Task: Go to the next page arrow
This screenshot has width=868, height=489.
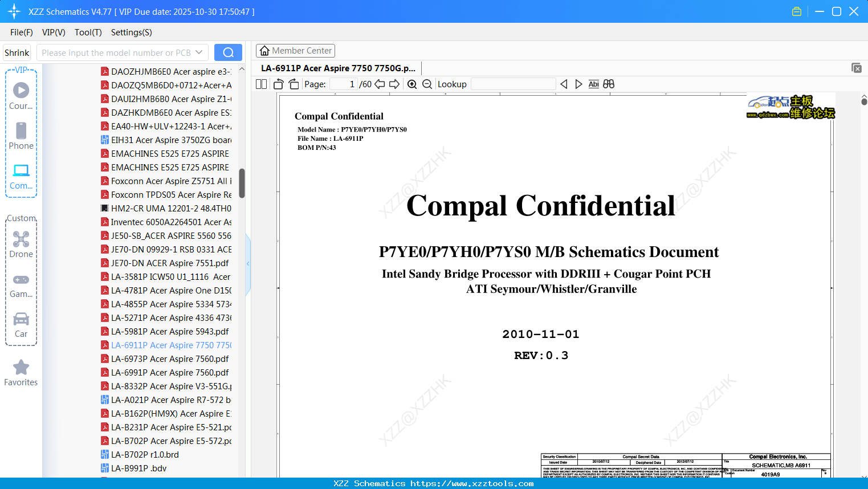Action: tap(394, 84)
